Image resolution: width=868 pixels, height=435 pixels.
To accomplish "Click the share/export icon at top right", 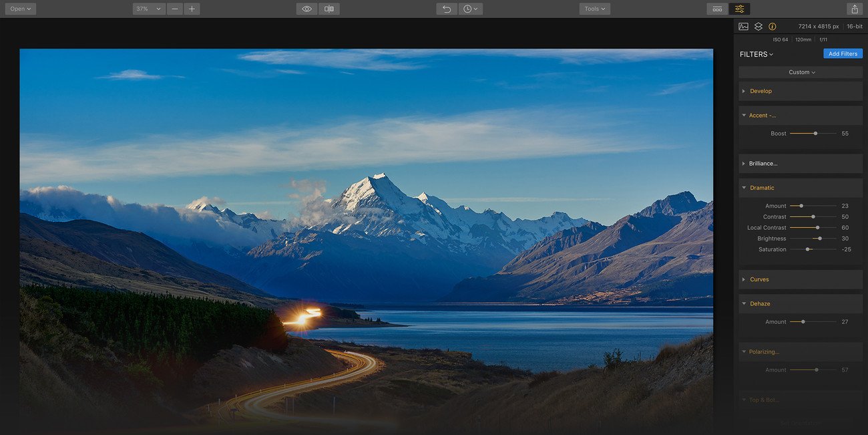I will click(x=854, y=8).
